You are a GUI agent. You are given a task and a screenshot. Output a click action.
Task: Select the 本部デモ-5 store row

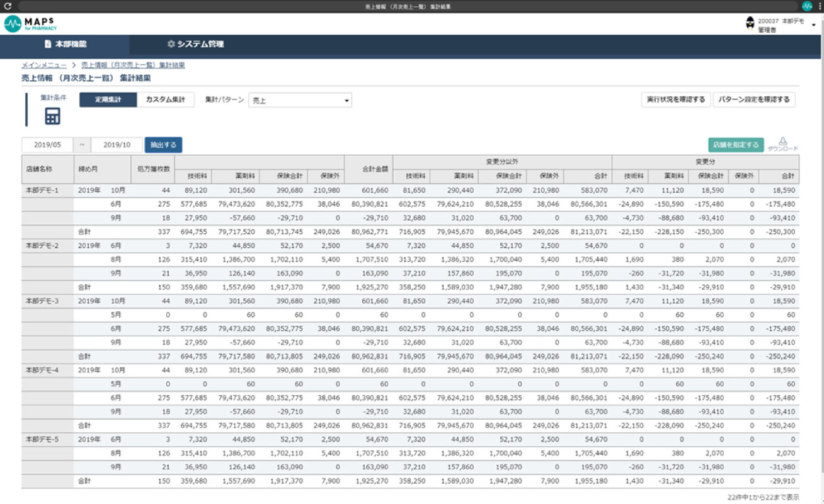coord(410,440)
